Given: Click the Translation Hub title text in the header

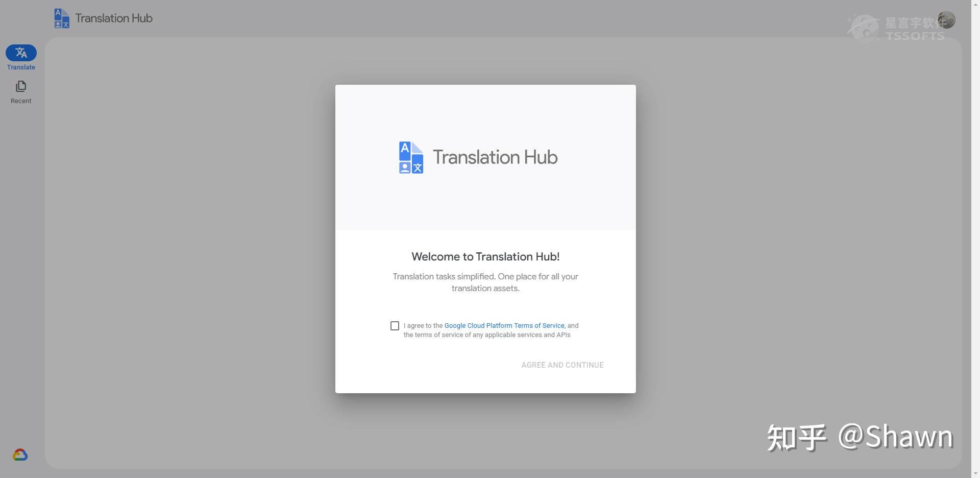Looking at the screenshot, I should (113, 18).
